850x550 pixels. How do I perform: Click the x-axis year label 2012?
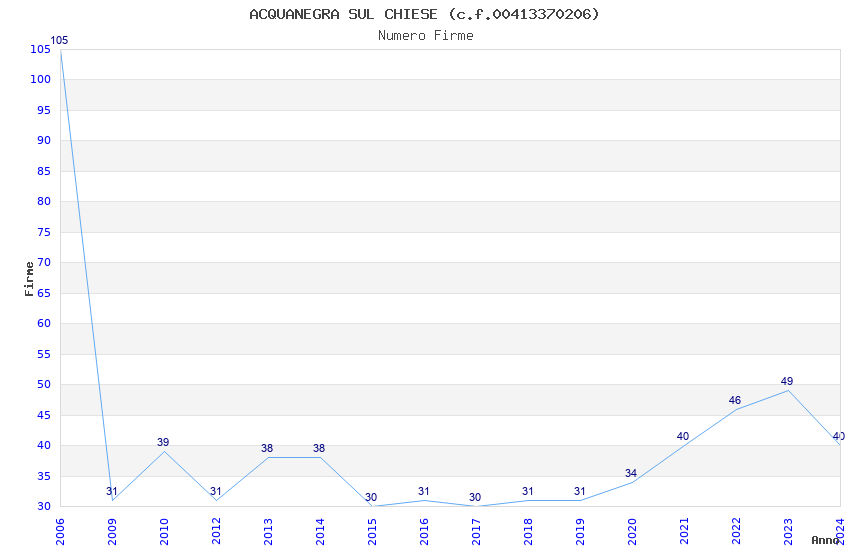coord(216,532)
